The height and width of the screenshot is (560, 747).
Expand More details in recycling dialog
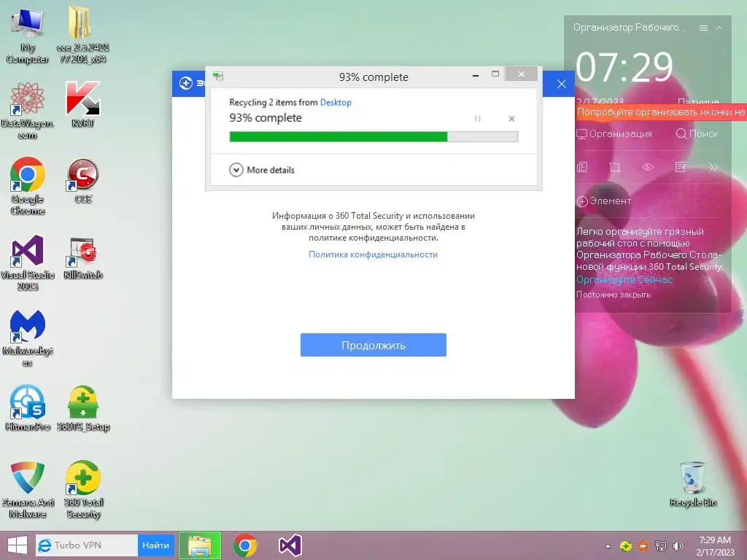pyautogui.click(x=262, y=170)
